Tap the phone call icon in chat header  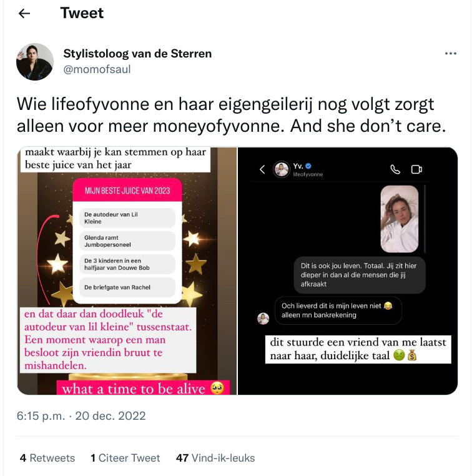395,169
